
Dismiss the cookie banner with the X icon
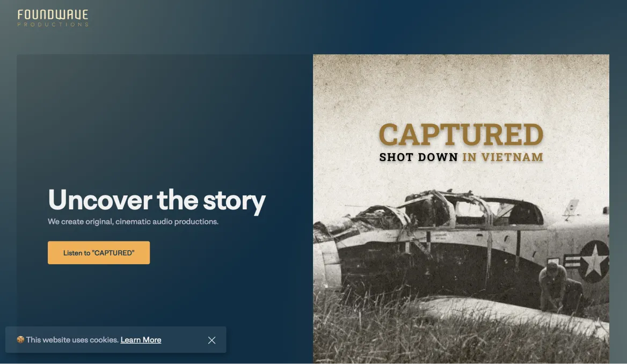point(212,340)
